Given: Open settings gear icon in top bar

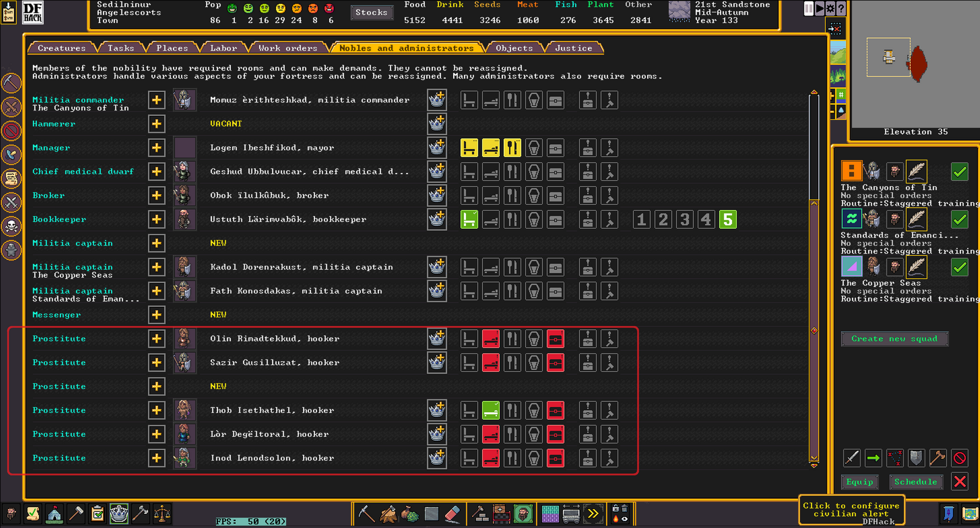Looking at the screenshot, I should coord(830,8).
